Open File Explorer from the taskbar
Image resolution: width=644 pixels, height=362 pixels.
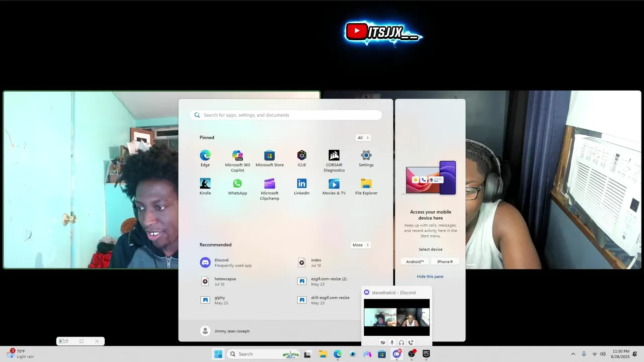tap(323, 354)
